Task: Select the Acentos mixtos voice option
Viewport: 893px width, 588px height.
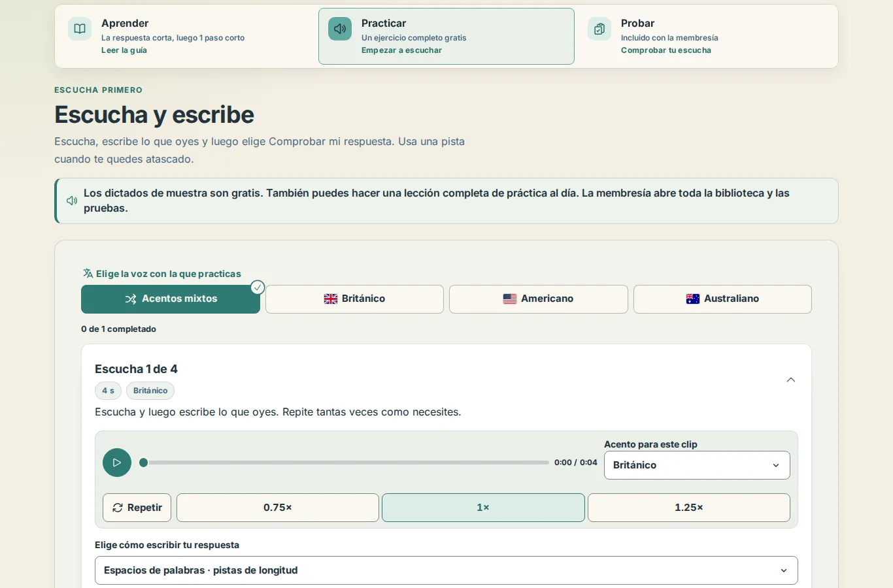Action: click(171, 299)
